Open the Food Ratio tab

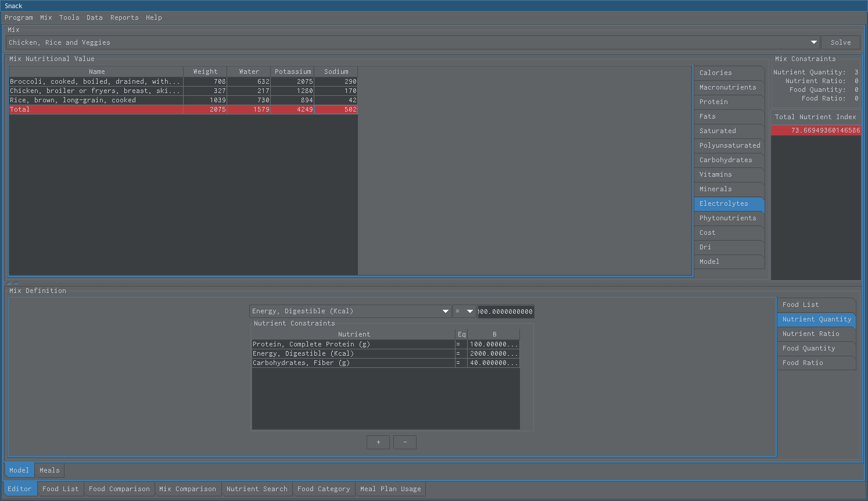click(x=816, y=363)
